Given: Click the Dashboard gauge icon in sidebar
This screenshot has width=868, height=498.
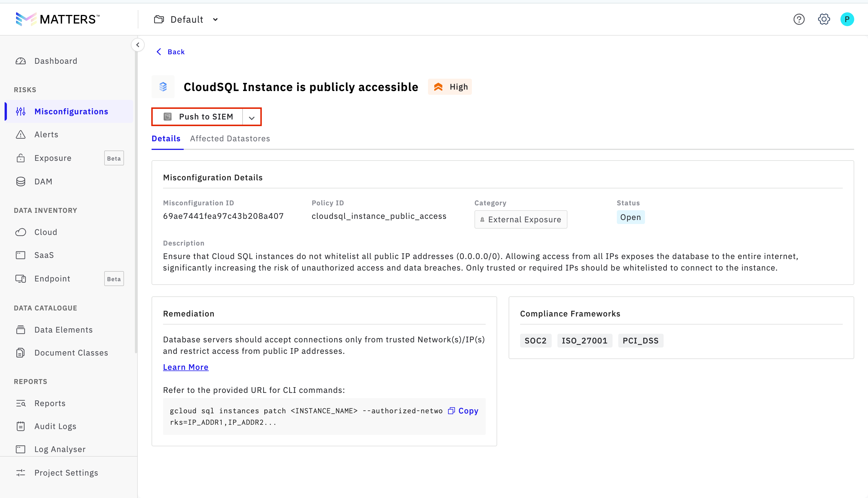Looking at the screenshot, I should point(21,61).
